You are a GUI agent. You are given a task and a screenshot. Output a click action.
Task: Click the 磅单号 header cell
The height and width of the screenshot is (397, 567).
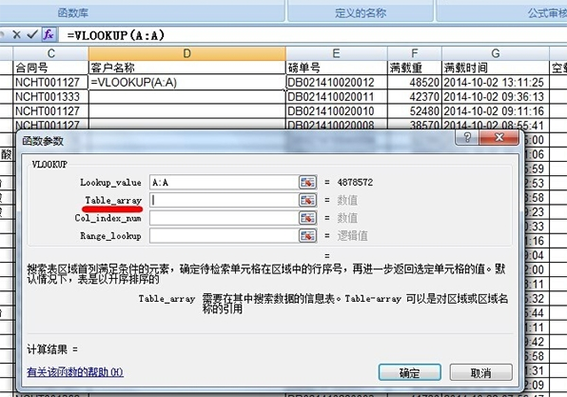pyautogui.click(x=336, y=68)
